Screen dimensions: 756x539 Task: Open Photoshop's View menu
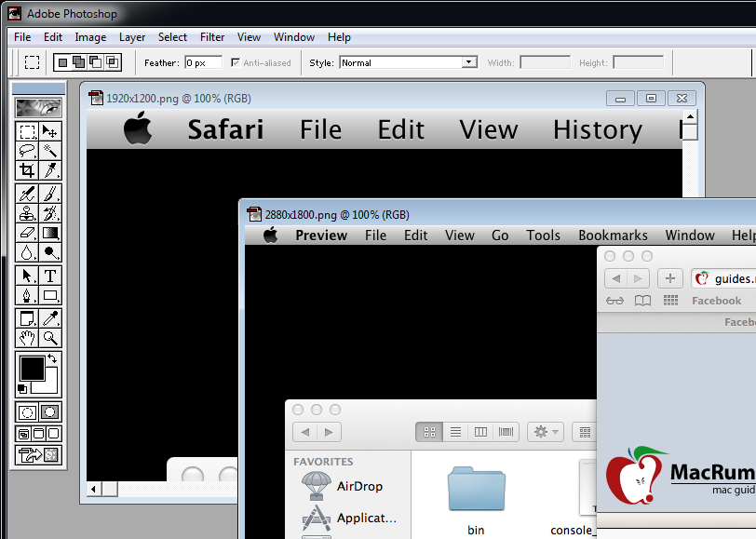click(249, 37)
